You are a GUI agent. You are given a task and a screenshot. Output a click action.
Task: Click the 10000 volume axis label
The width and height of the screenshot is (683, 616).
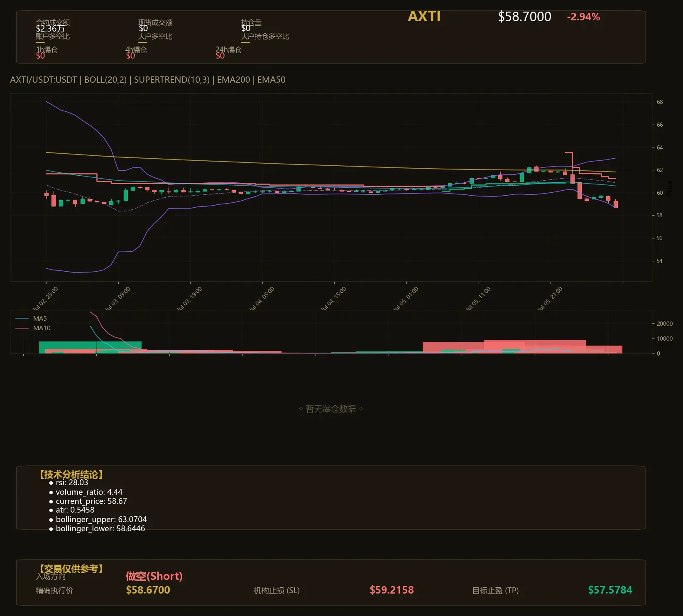click(664, 339)
